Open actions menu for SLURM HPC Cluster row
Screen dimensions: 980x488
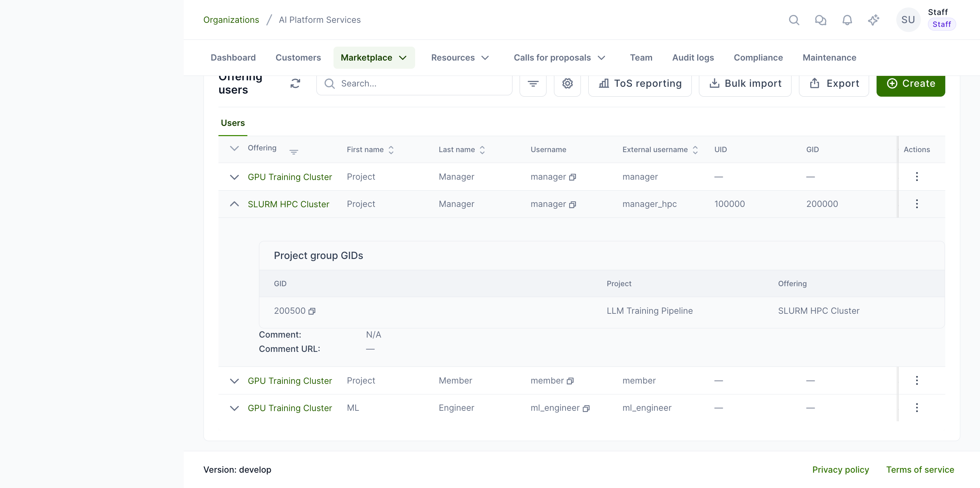pos(916,204)
